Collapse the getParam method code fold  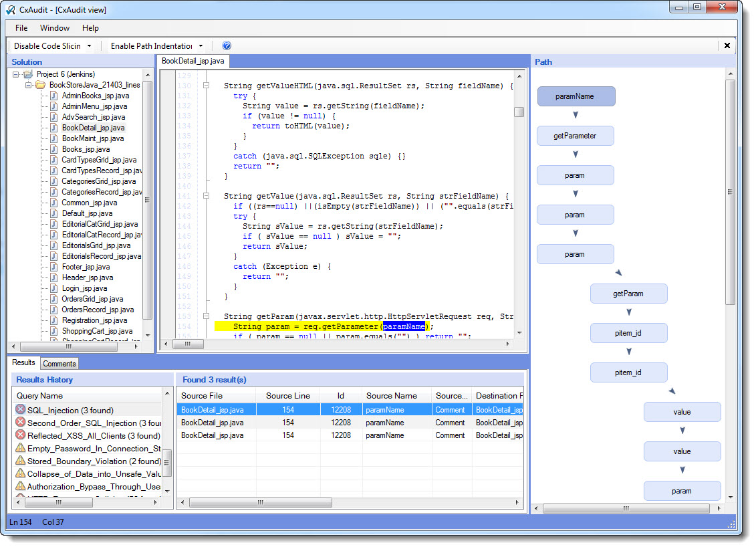click(207, 316)
